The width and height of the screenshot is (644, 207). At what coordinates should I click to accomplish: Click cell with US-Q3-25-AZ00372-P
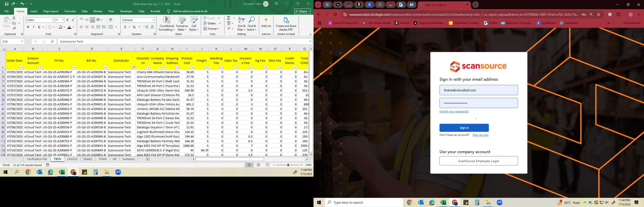[x=59, y=90]
